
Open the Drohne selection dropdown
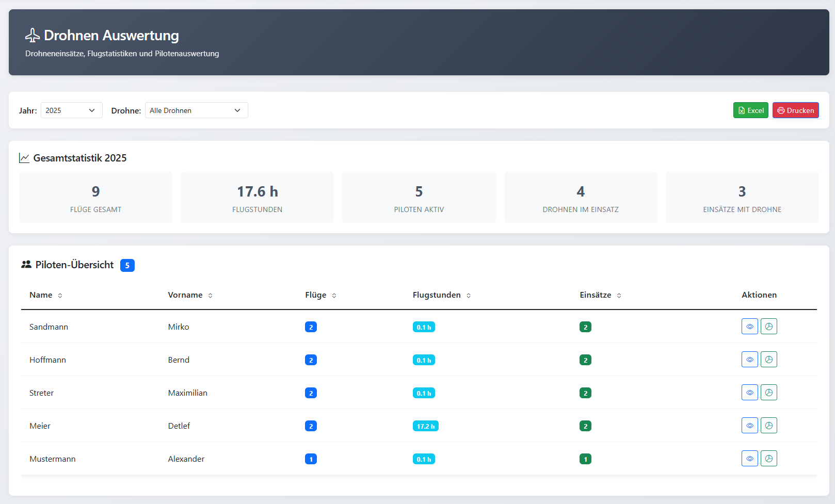point(196,110)
